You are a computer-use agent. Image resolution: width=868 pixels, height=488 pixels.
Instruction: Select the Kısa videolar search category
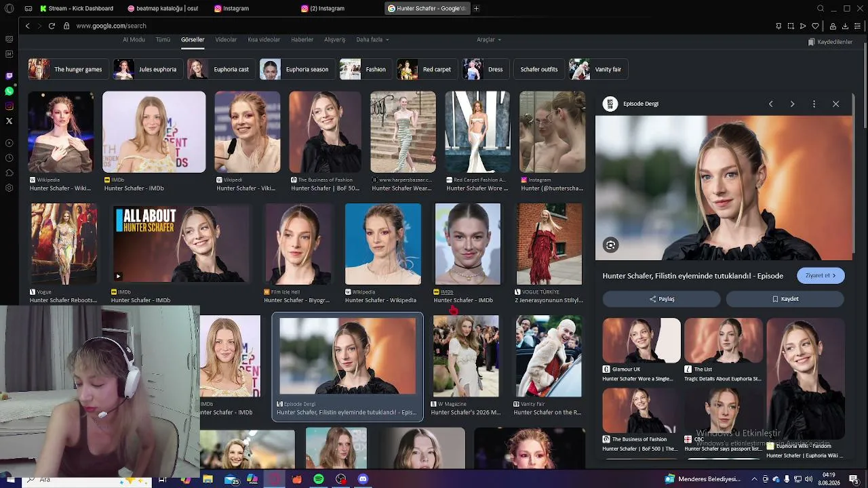(x=264, y=40)
